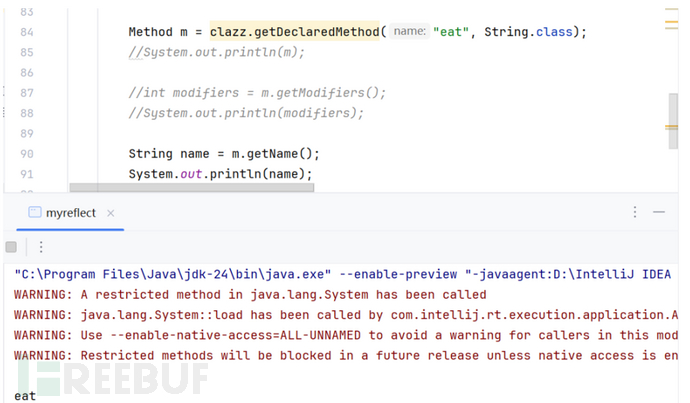Minimize the Run tool window
Viewport: 690px width, 403px height.
pos(659,212)
